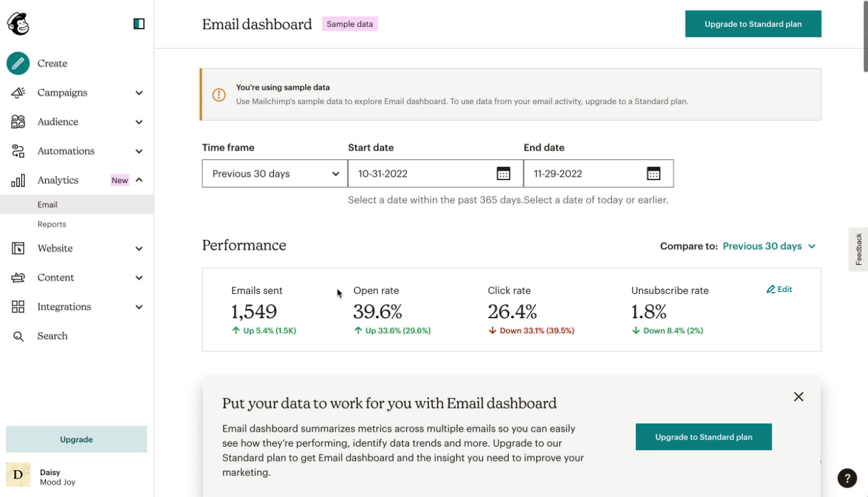Collapse the sidebar with the panel icon
The height and width of the screenshot is (497, 868).
pos(139,24)
